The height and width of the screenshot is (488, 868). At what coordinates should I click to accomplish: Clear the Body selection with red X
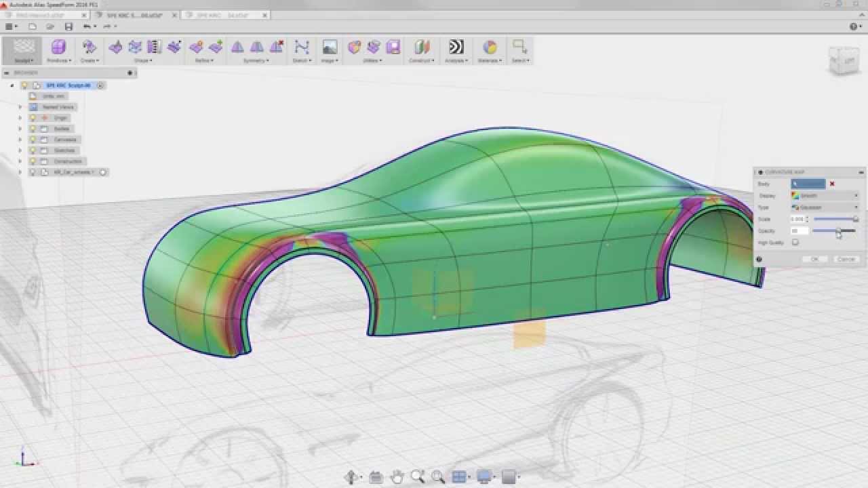(x=832, y=184)
